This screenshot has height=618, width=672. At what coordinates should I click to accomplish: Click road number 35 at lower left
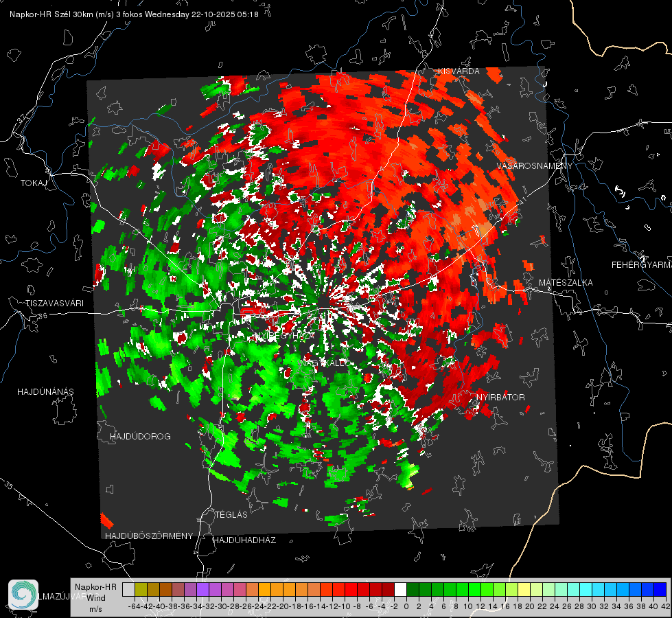click(x=8, y=486)
